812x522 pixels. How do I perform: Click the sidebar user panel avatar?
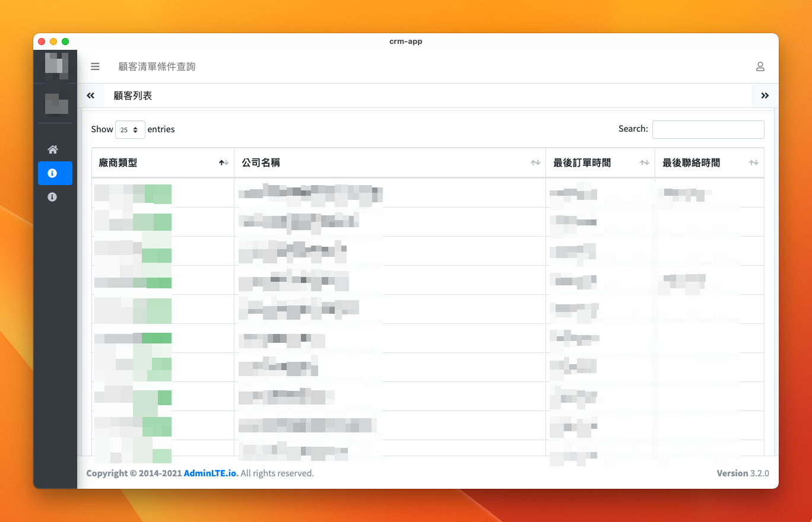pos(56,103)
